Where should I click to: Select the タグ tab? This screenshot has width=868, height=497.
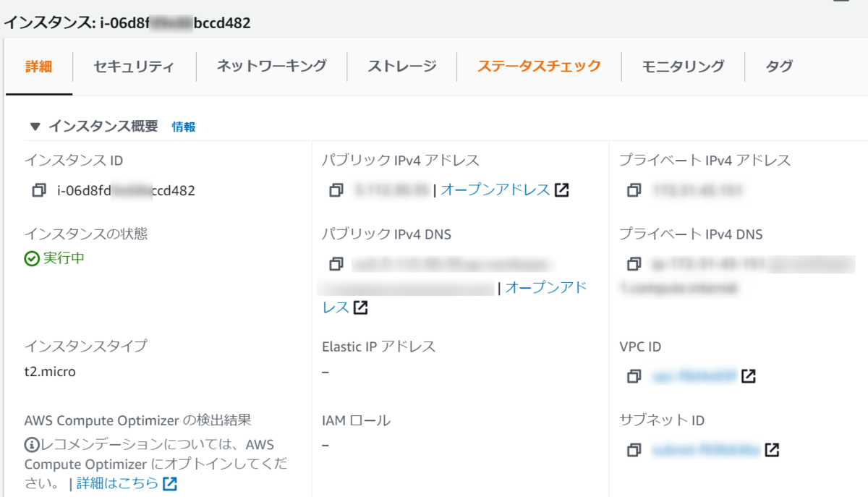(779, 67)
